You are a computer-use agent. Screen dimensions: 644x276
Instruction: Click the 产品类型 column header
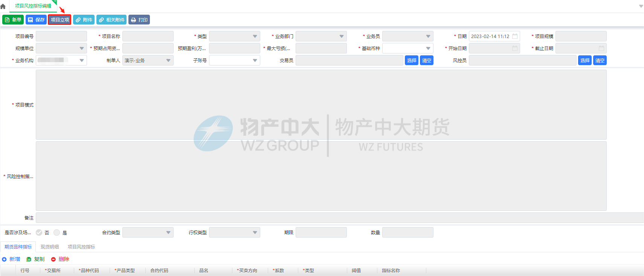125,270
